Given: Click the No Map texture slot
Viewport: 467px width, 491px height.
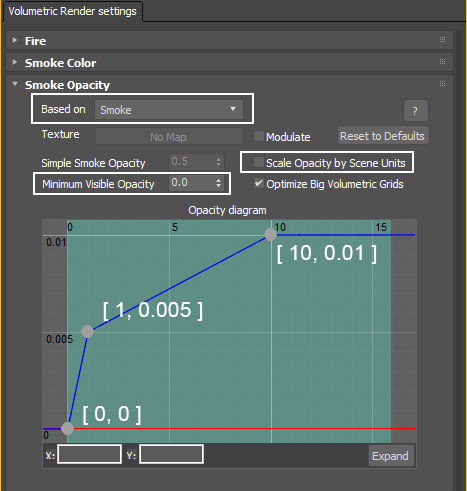Looking at the screenshot, I should [x=169, y=137].
